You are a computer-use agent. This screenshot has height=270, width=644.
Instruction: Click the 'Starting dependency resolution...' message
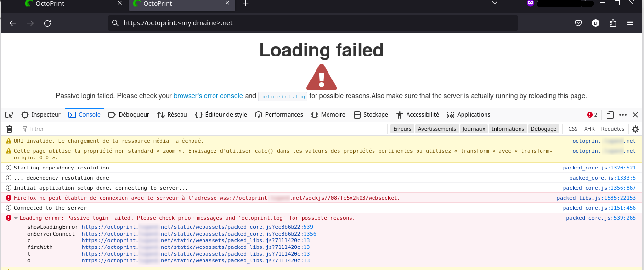[x=66, y=168]
